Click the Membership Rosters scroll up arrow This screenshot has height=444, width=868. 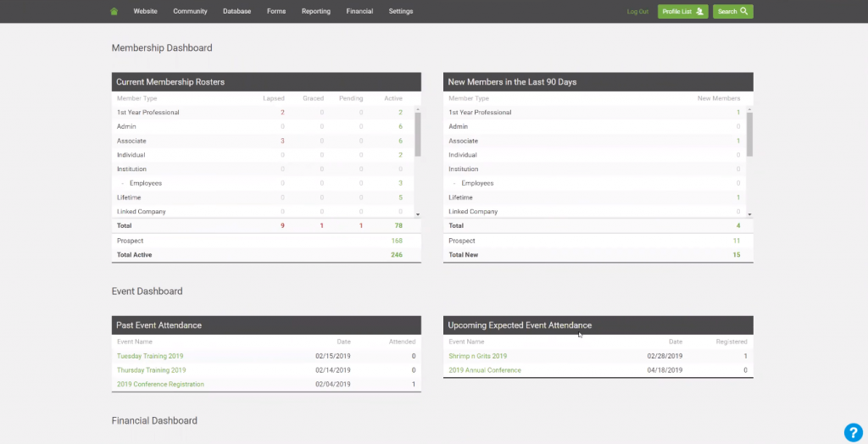pos(418,109)
